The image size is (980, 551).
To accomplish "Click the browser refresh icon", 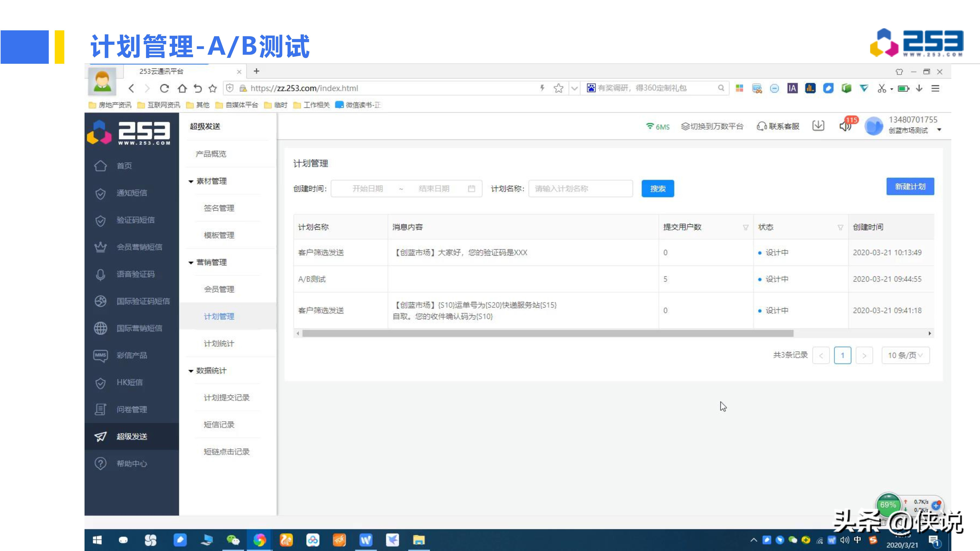I will (164, 88).
